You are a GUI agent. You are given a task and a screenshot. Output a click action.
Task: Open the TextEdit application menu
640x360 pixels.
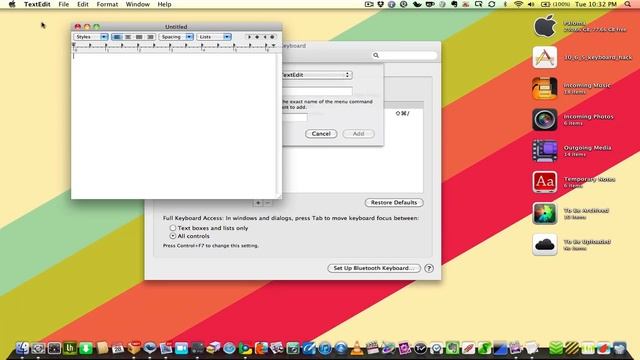click(37, 4)
